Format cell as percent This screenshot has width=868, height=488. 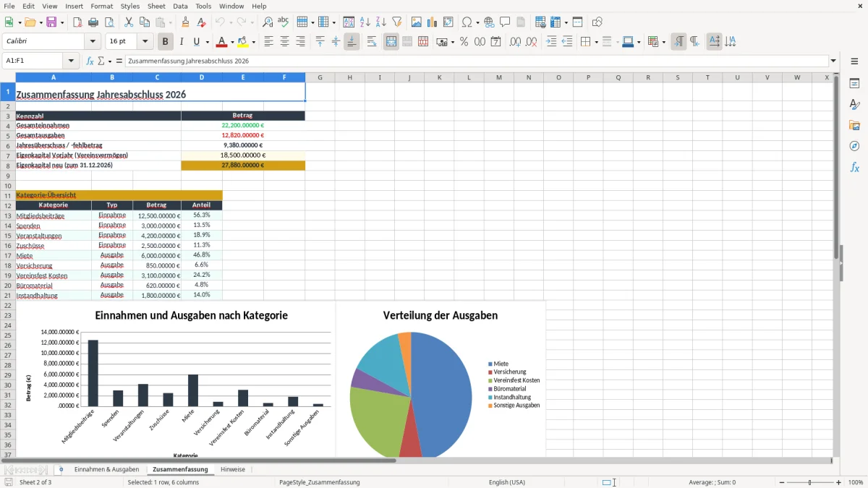(x=464, y=42)
